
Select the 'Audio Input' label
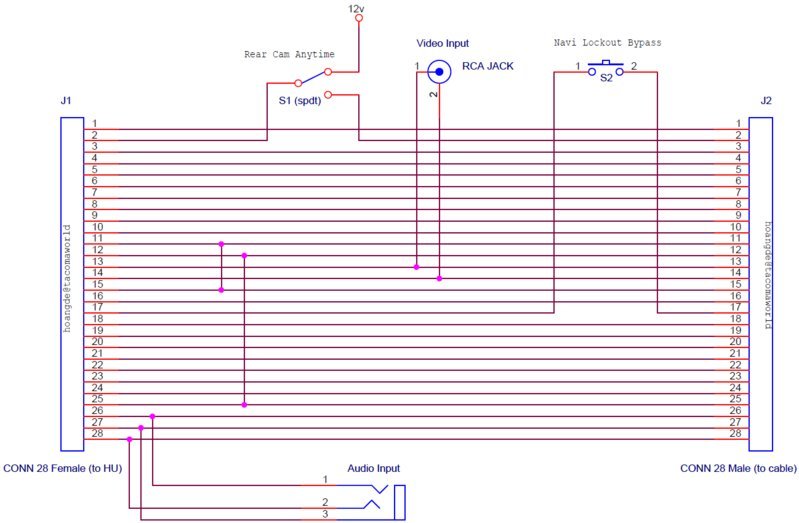(x=374, y=468)
